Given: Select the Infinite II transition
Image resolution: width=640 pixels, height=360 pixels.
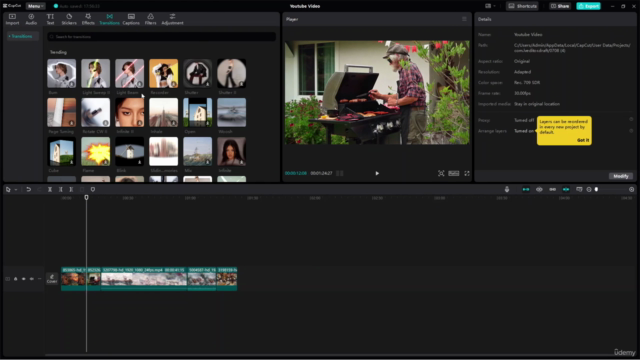Looking at the screenshot, I should click(129, 112).
